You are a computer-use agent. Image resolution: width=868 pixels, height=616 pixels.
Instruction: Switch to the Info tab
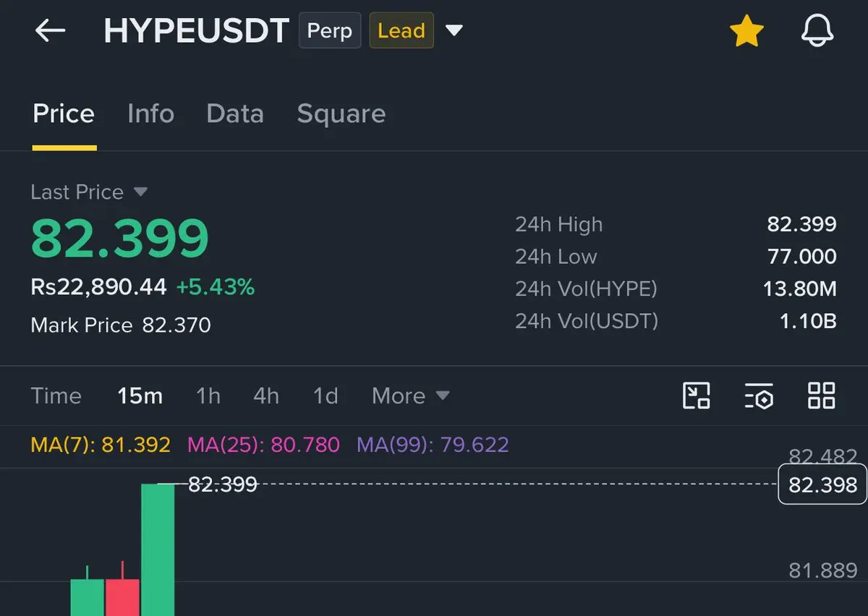point(150,114)
